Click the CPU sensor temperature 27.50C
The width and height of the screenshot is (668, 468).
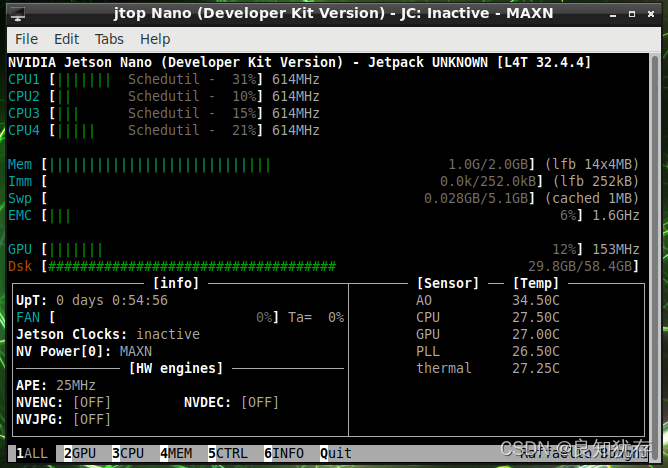pos(536,318)
